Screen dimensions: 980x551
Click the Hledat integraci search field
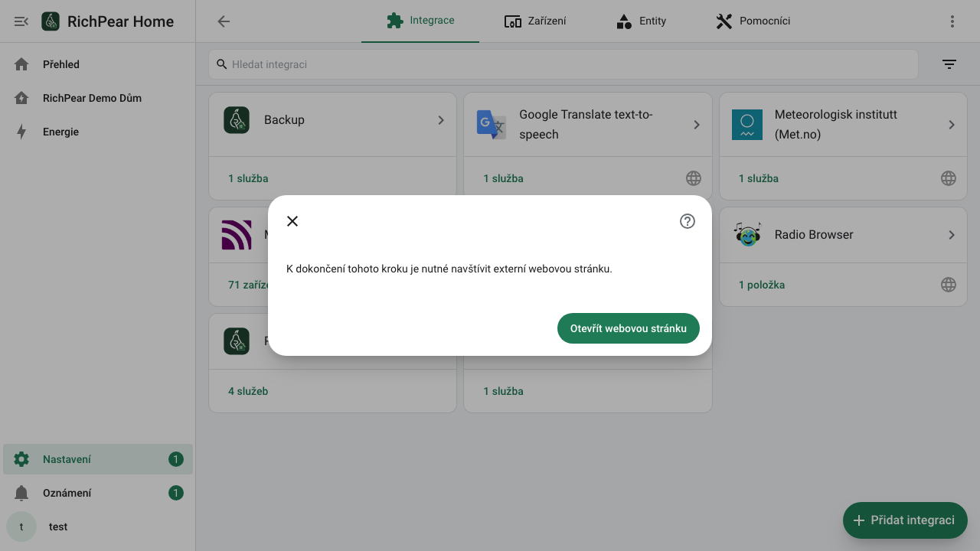(x=563, y=64)
